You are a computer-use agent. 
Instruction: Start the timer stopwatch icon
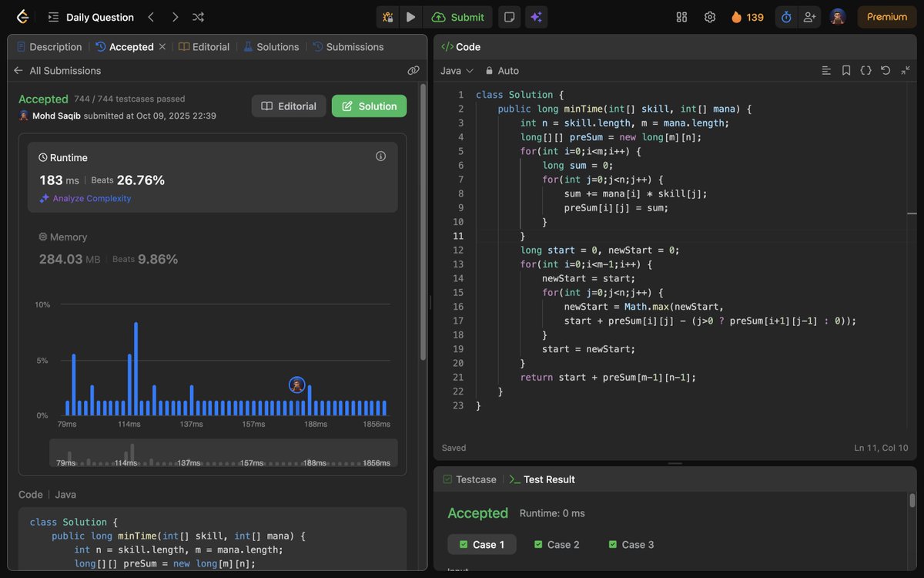[786, 17]
